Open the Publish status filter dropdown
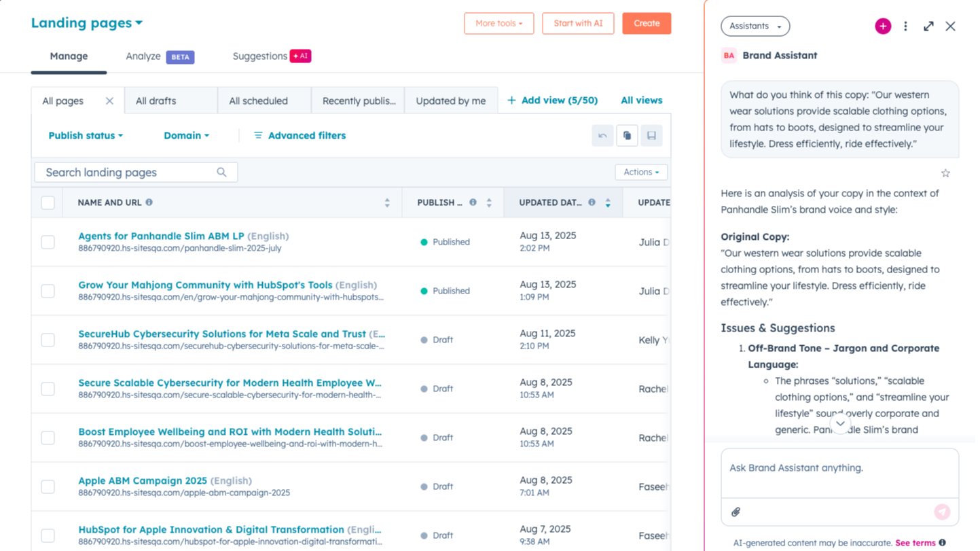This screenshot has height=551, width=980. point(86,136)
